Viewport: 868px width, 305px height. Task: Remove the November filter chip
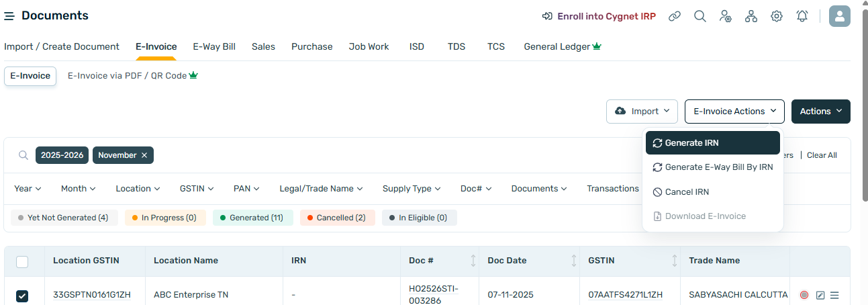click(144, 155)
